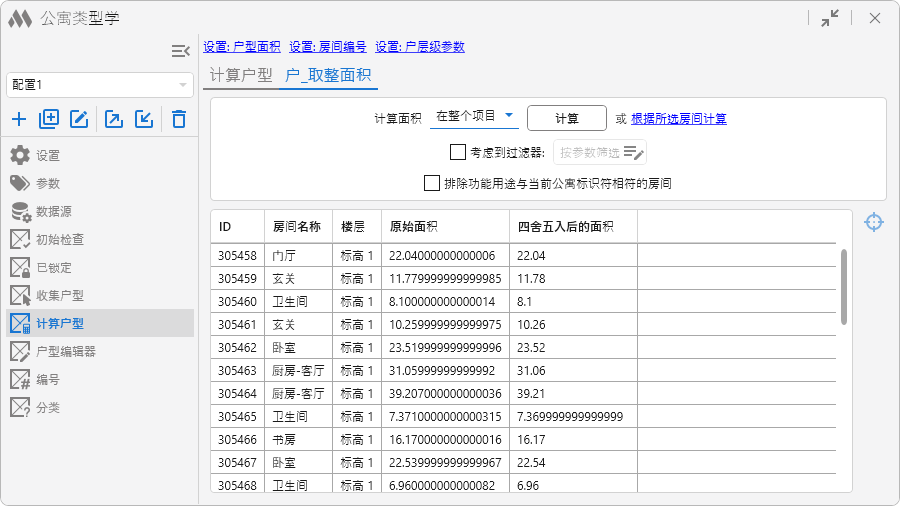
Task: Open the 设置: 户型面积 link
Action: (242, 47)
